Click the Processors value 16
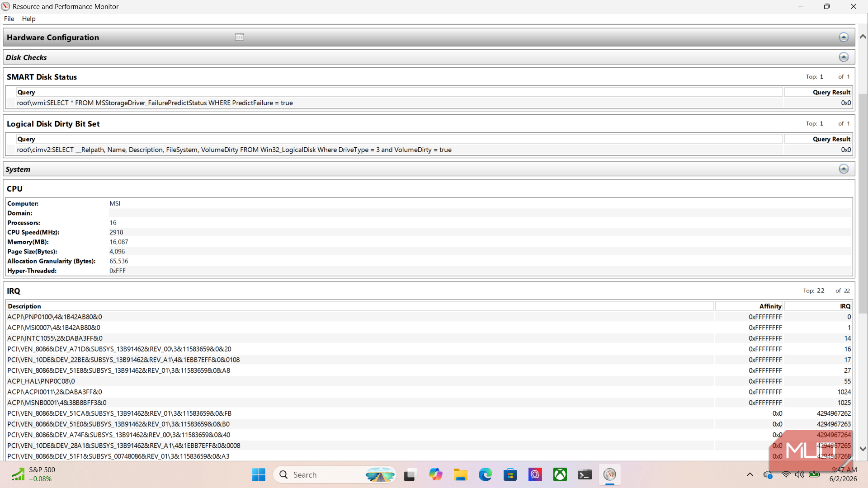 click(113, 223)
